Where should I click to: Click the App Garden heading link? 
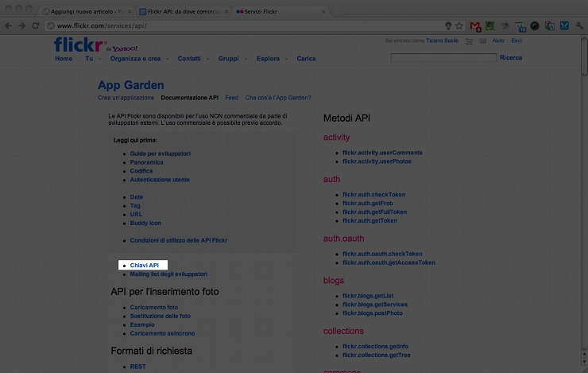pyautogui.click(x=131, y=85)
